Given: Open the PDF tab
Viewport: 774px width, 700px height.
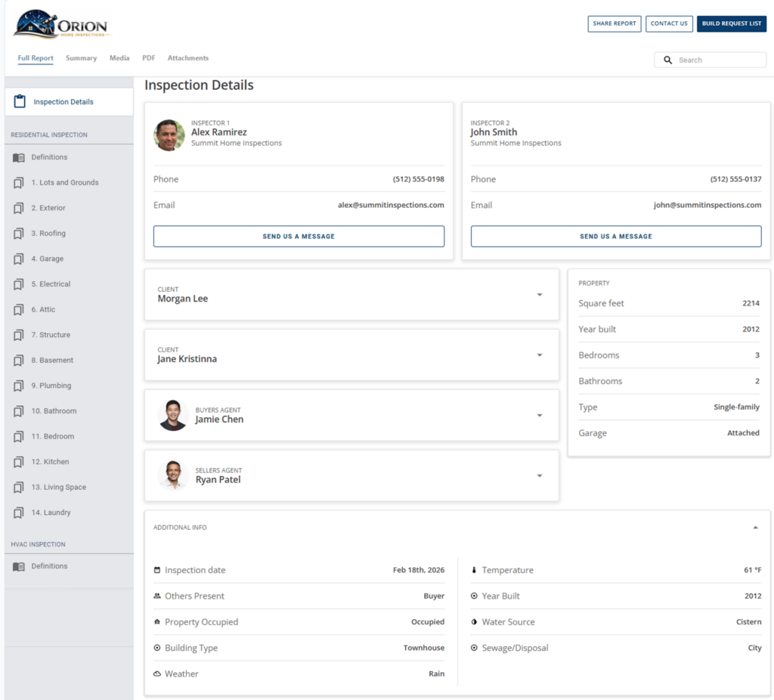Looking at the screenshot, I should [148, 57].
